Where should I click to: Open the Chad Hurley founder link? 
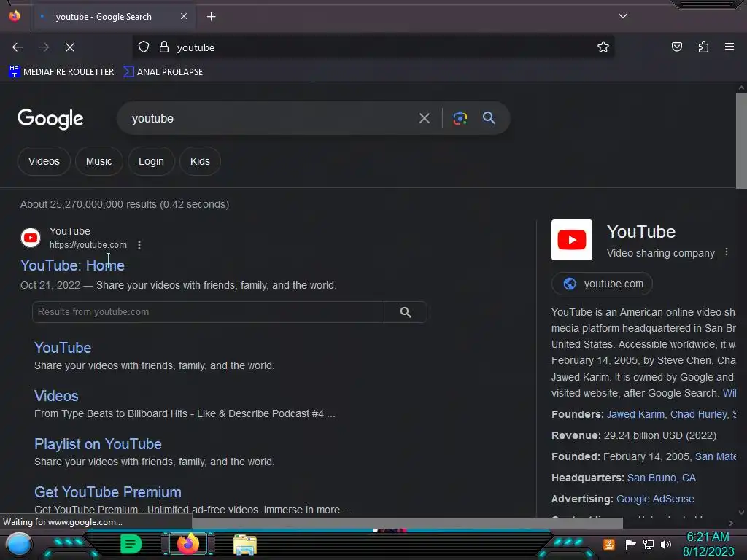pos(699,414)
